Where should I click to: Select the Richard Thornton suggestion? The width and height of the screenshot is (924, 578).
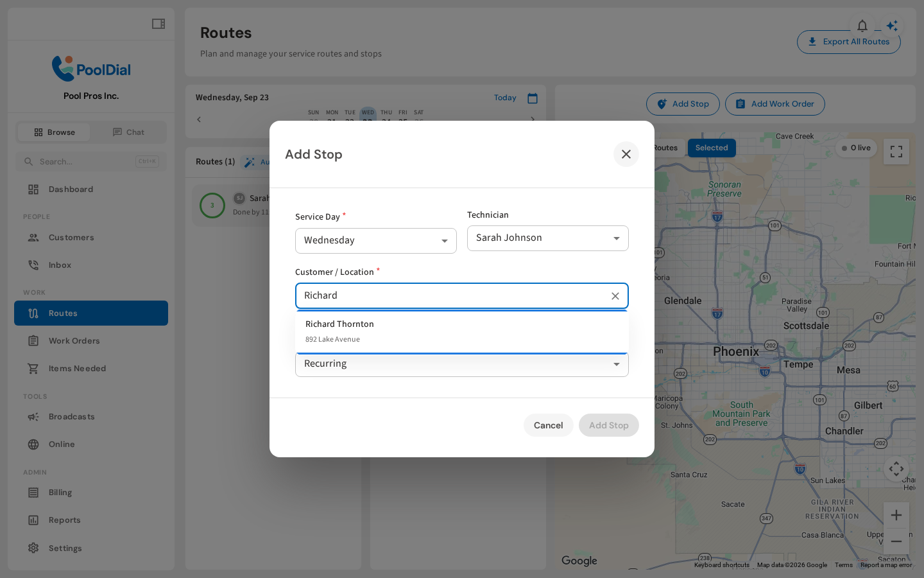(462, 331)
